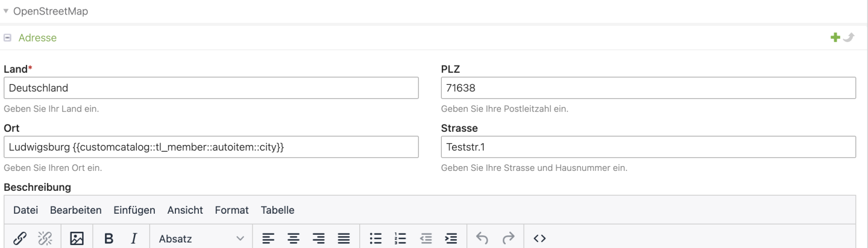
Task: Open the Einfügen menu
Action: 134,210
